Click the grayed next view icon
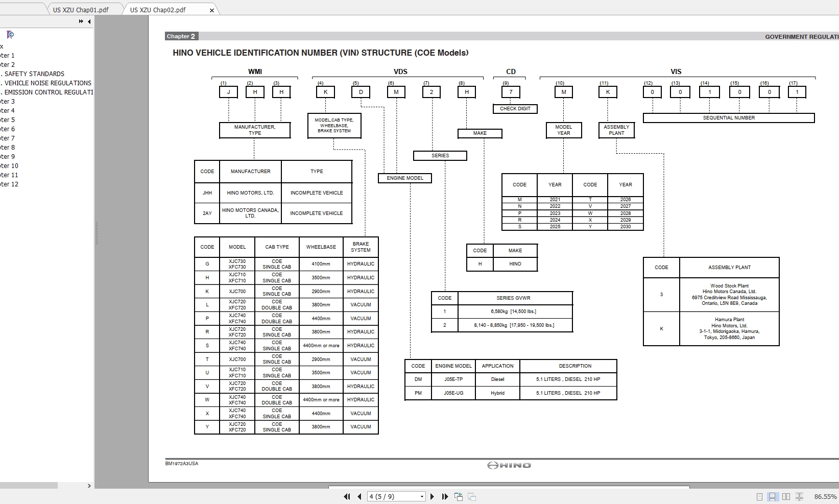The height and width of the screenshot is (504, 839). pyautogui.click(x=472, y=496)
